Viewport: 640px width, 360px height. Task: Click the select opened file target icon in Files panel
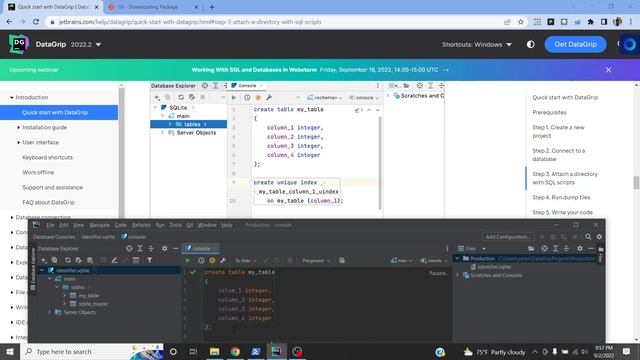point(544,248)
